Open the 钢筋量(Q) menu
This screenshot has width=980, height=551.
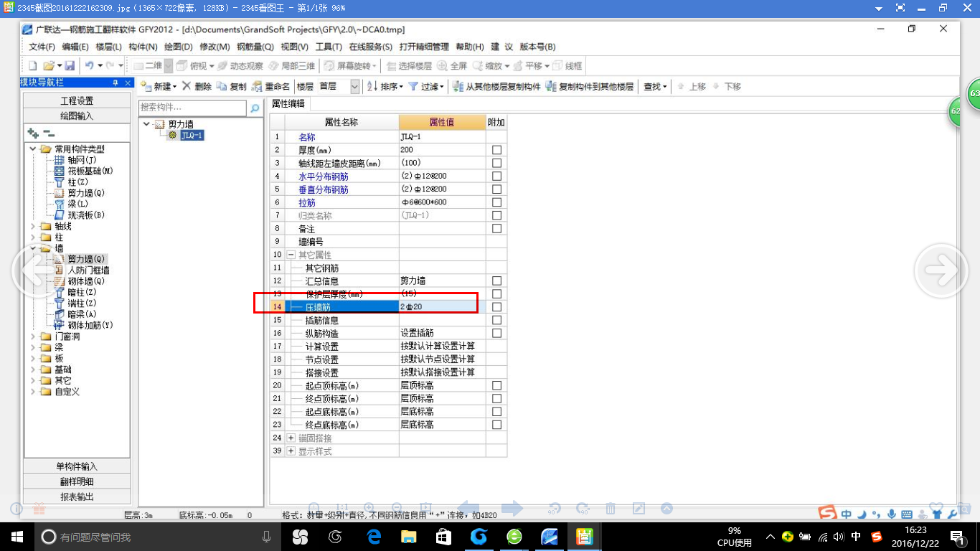[255, 47]
